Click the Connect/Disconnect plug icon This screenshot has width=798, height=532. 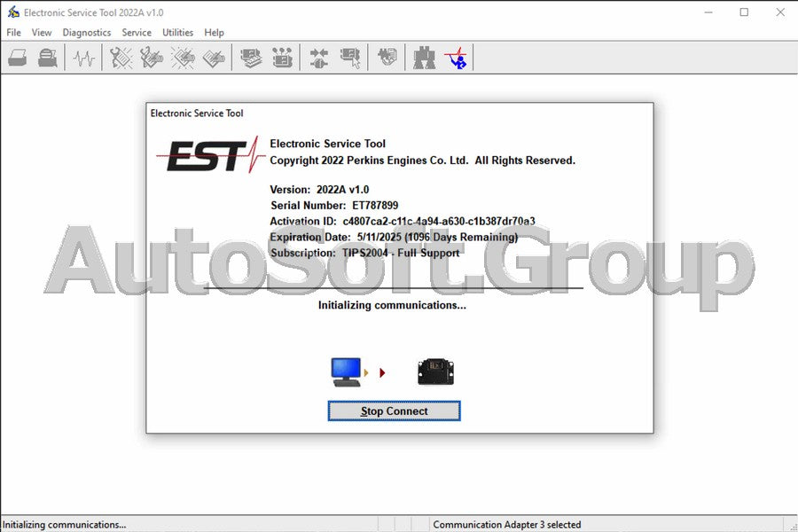point(317,57)
